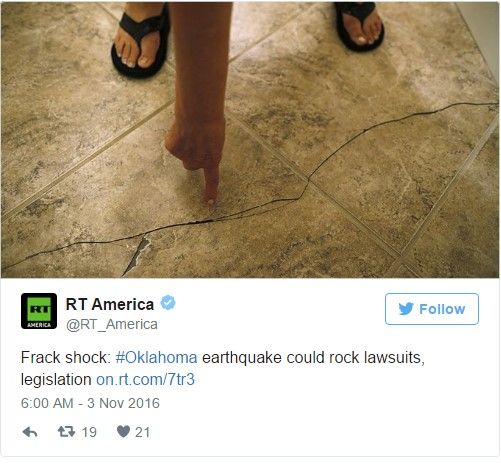
Task: Click the reply arrow icon
Action: pyautogui.click(x=30, y=432)
